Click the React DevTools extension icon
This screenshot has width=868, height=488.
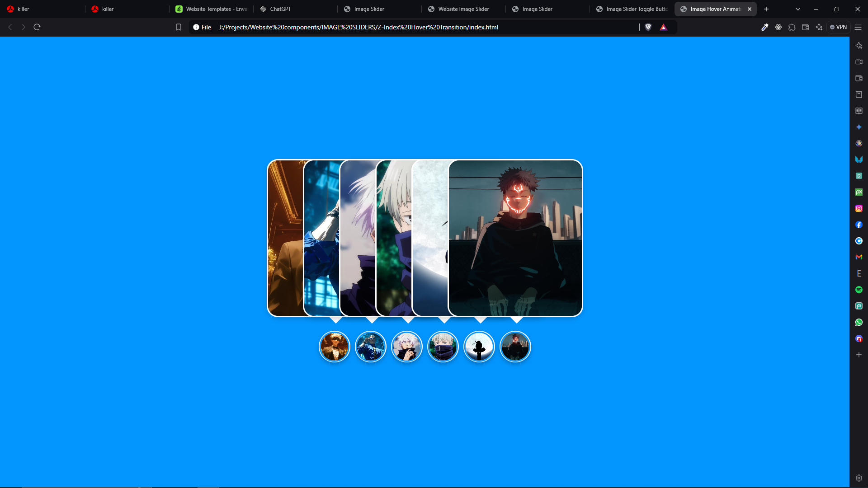pos(778,27)
